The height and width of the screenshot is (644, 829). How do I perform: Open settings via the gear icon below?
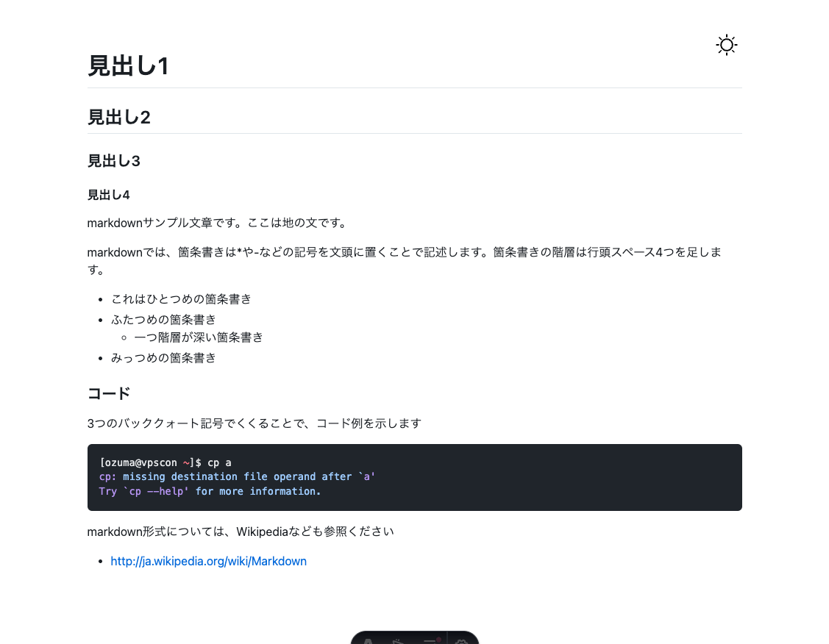tap(462, 642)
